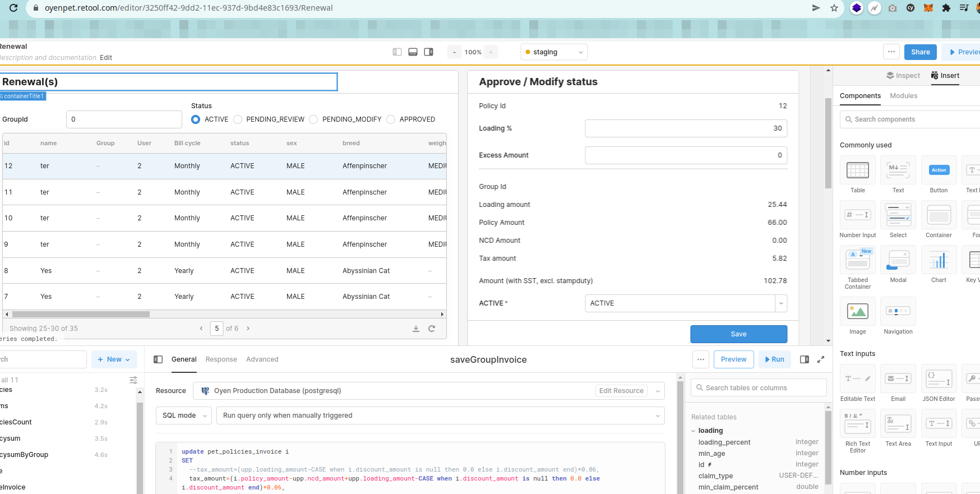Refresh the renewals table
The width and height of the screenshot is (980, 494).
(x=432, y=329)
